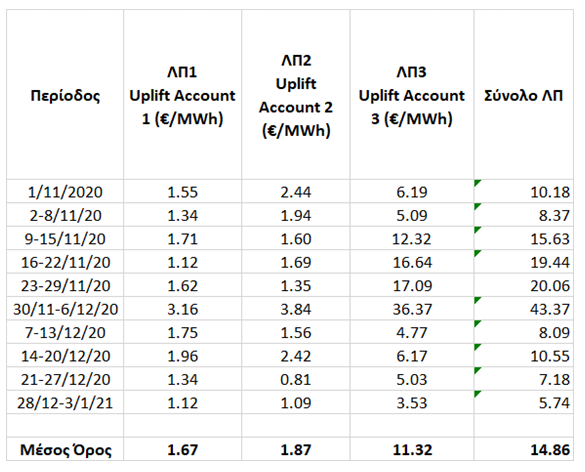Select the 16-22/11/20 period cell
585x472 pixels.
pyautogui.click(x=65, y=262)
